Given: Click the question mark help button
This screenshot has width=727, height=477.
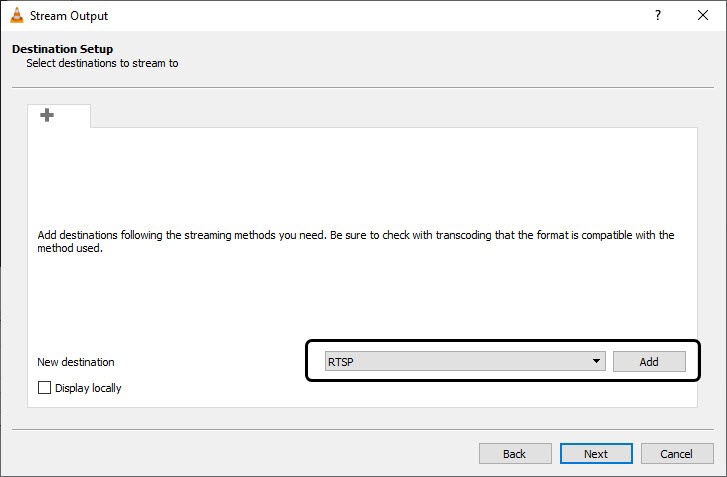Looking at the screenshot, I should pos(657,16).
